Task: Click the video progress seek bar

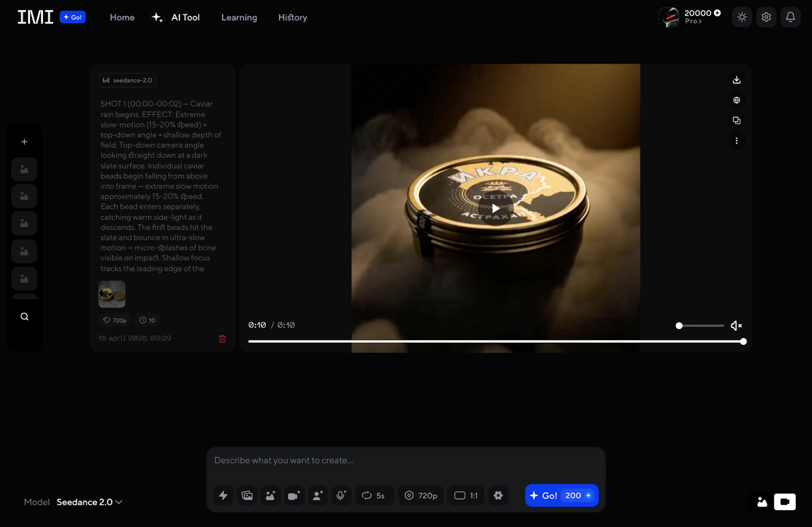Action: click(497, 342)
